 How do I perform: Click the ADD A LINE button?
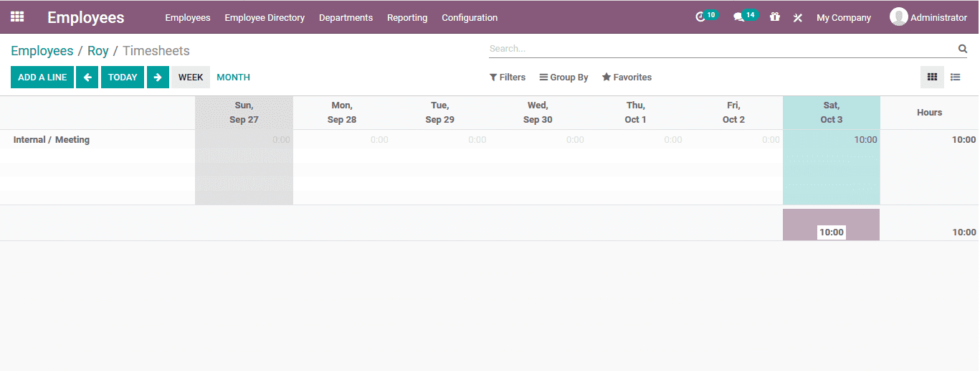pos(42,78)
